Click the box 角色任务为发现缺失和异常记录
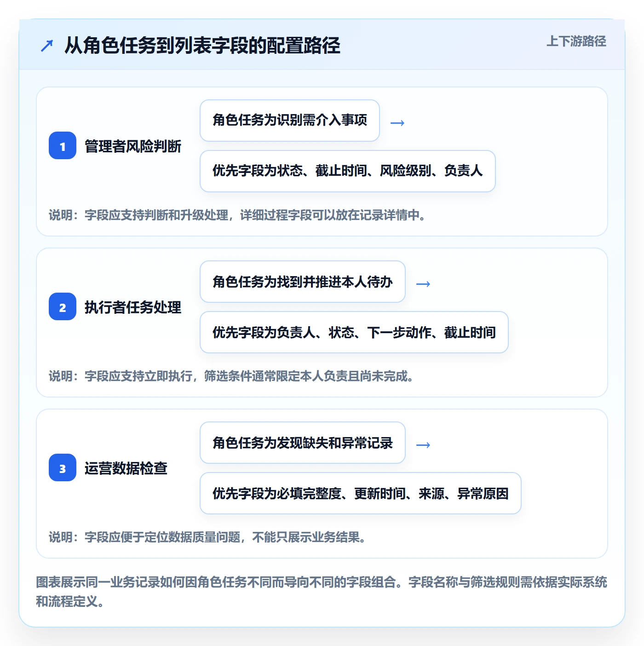The height and width of the screenshot is (646, 644). (x=303, y=443)
